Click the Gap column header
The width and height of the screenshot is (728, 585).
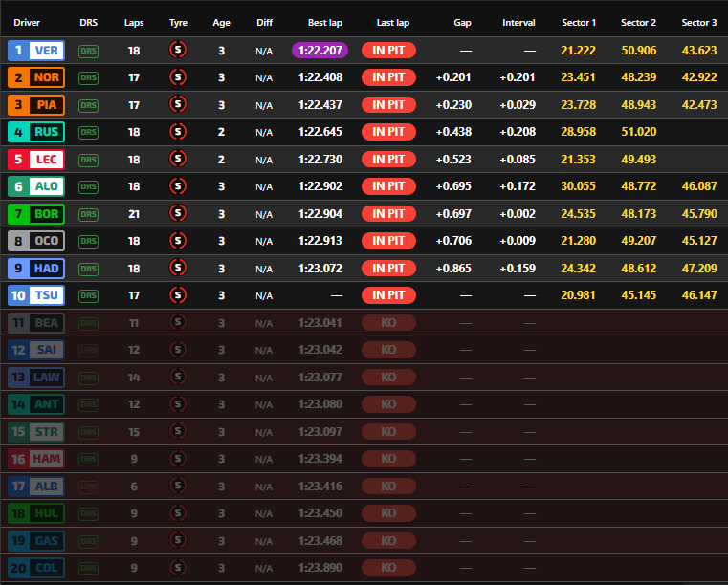[x=463, y=22]
